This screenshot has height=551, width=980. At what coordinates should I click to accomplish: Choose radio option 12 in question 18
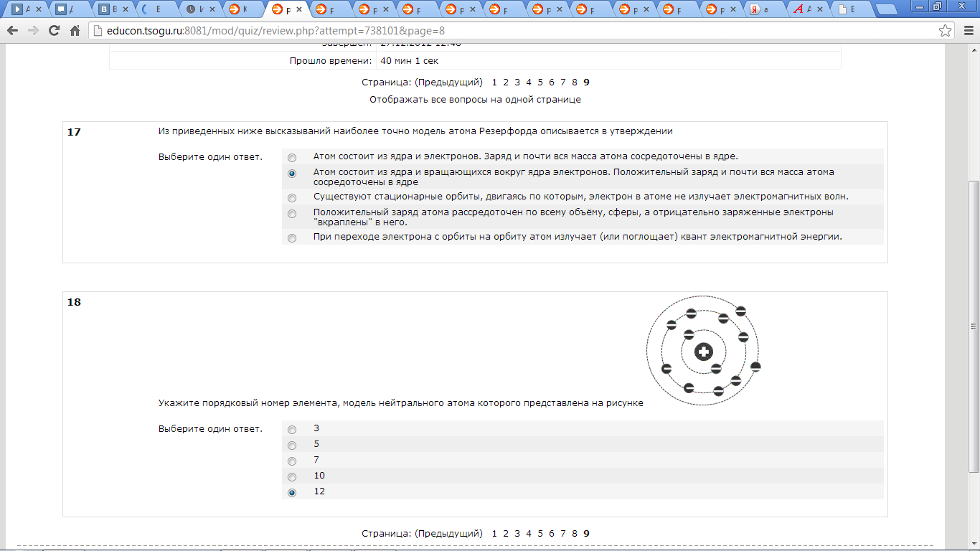coord(291,492)
